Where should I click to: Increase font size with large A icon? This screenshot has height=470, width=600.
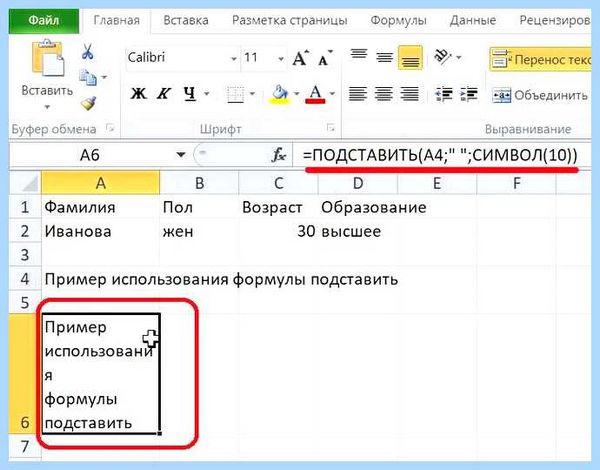click(x=300, y=58)
